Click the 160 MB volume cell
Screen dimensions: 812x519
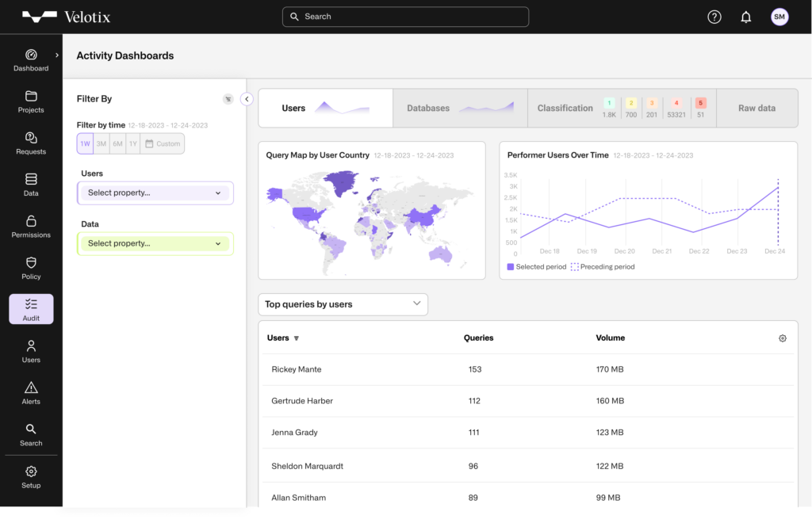pyautogui.click(x=610, y=401)
